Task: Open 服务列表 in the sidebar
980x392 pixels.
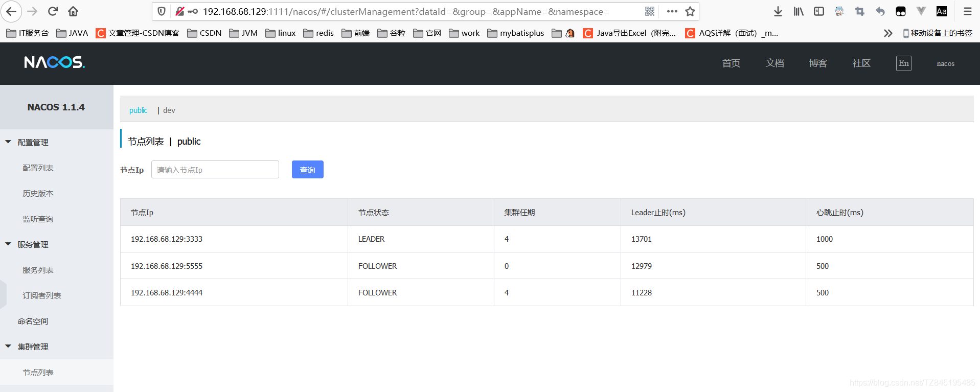Action: [38, 270]
